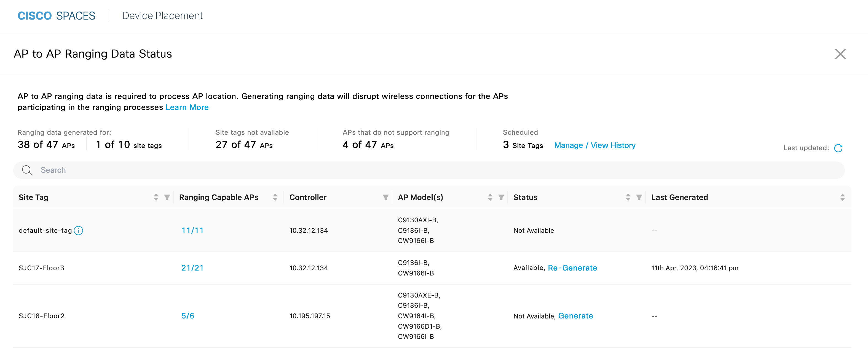Open the 11/11 ranging capable APs link
This screenshot has height=362, width=868.
[192, 231]
